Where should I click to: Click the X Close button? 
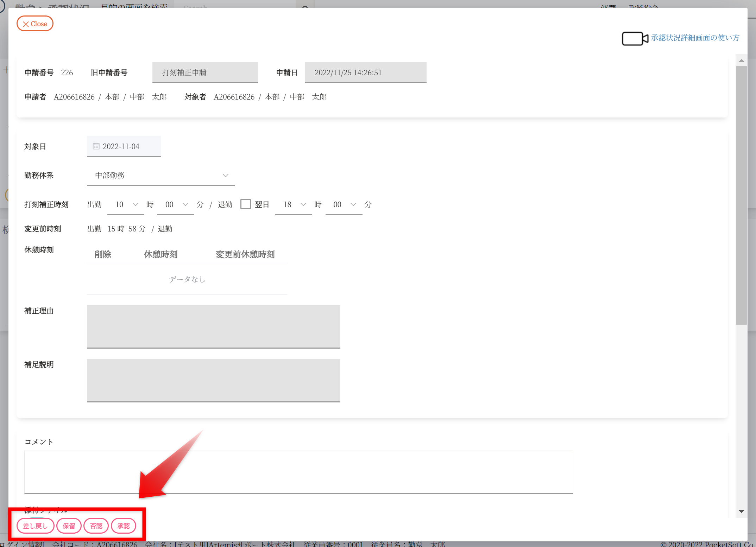point(35,24)
